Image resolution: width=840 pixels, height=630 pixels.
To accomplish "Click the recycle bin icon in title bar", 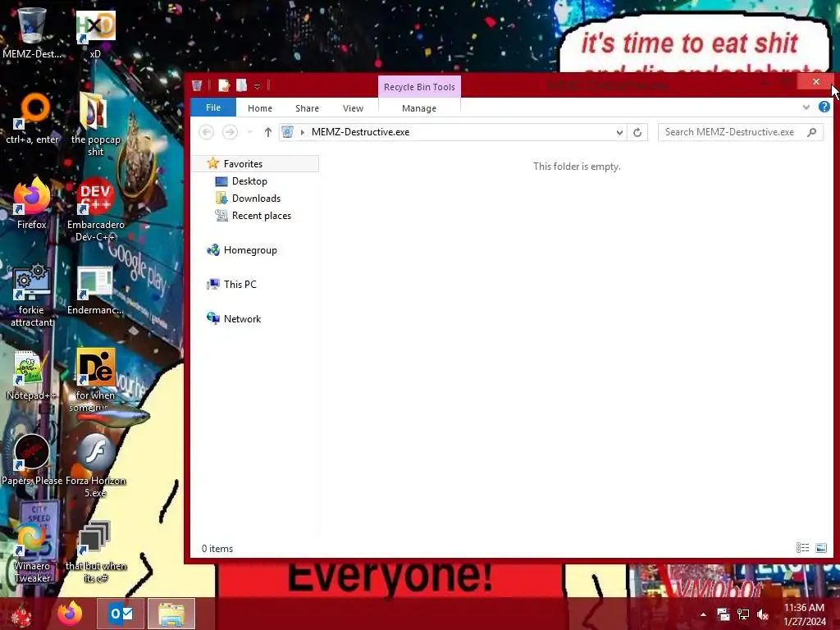I will pos(197,85).
